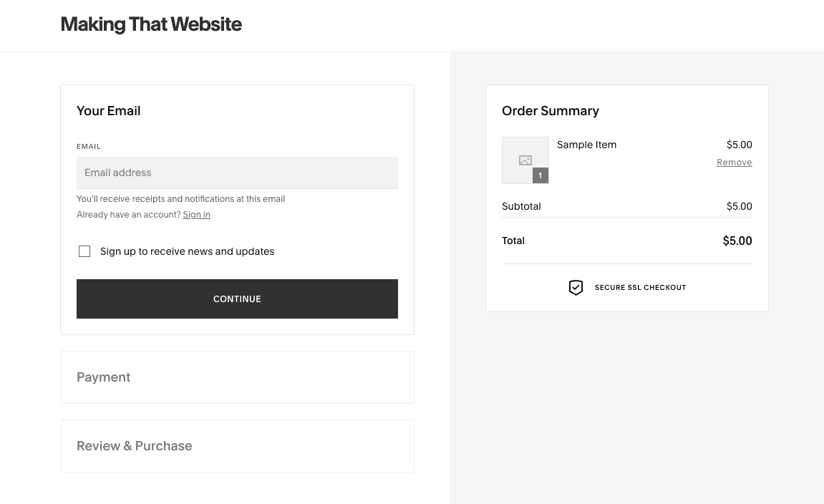This screenshot has height=504, width=824.
Task: Click the image placeholder icon on Sample Item
Action: (x=525, y=160)
